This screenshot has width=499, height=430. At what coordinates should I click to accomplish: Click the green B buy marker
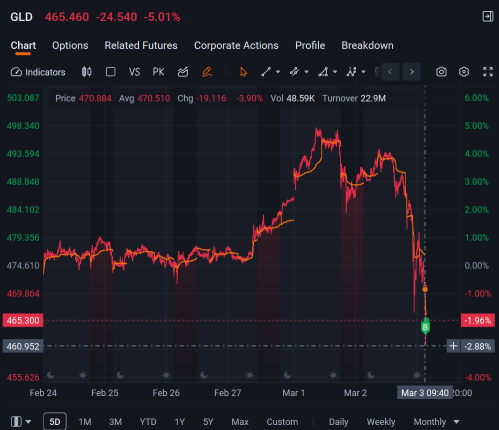425,327
